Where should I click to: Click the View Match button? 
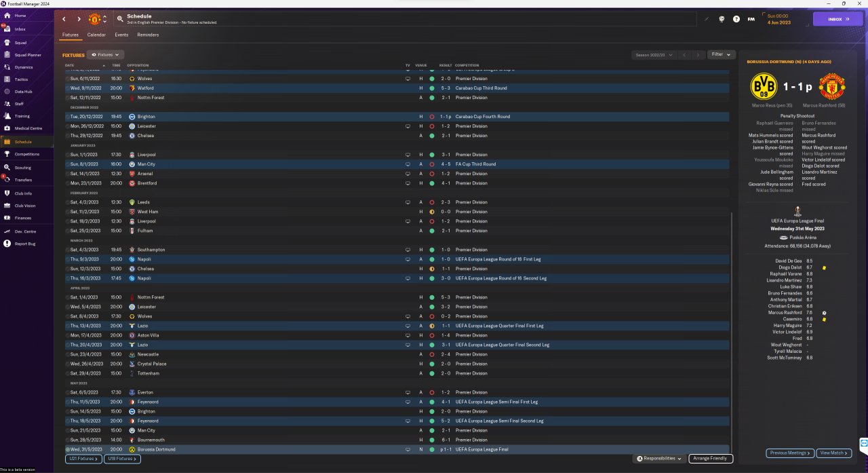click(833, 453)
